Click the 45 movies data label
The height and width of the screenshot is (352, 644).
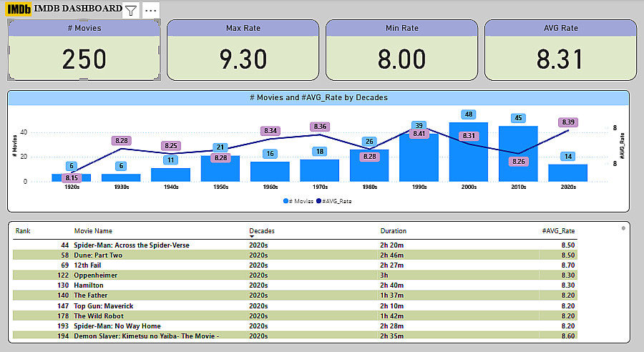518,118
